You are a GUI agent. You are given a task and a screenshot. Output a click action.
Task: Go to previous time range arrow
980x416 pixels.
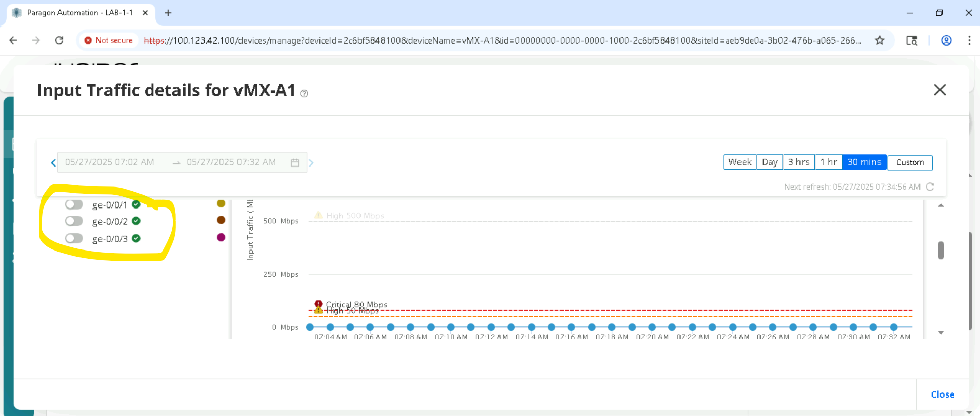point(53,163)
